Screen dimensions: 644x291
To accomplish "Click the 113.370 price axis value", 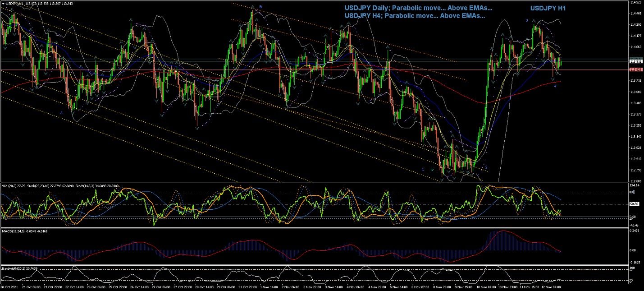I will [x=636, y=114].
